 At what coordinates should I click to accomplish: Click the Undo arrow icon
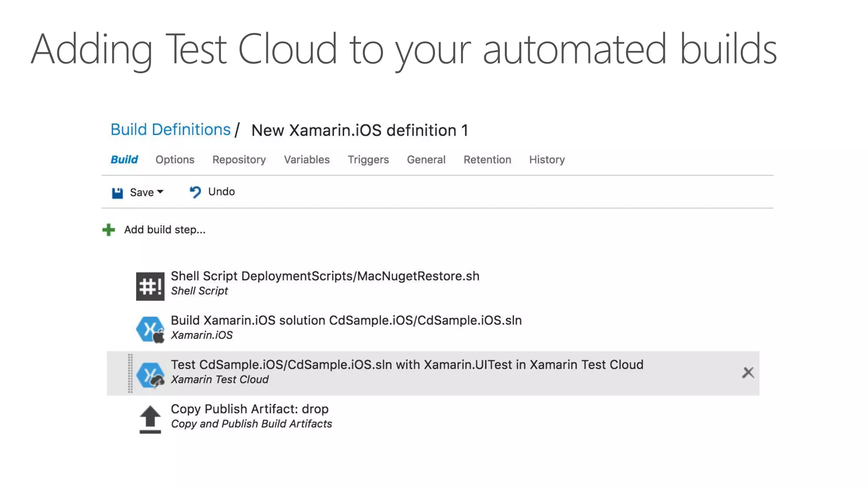coord(195,192)
